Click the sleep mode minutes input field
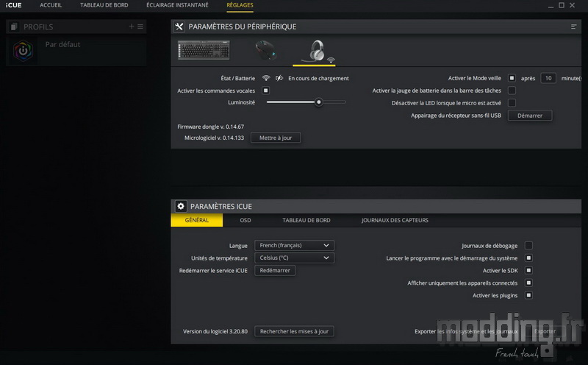The width and height of the screenshot is (588, 365). click(548, 78)
